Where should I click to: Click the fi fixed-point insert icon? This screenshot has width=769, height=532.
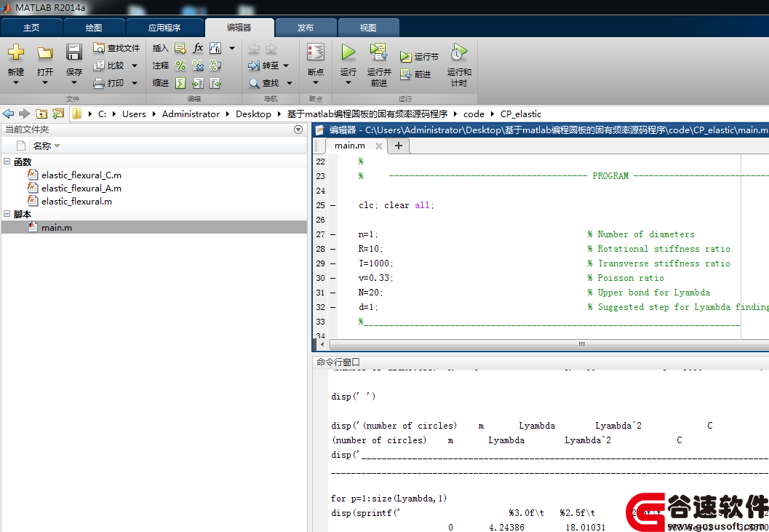215,48
